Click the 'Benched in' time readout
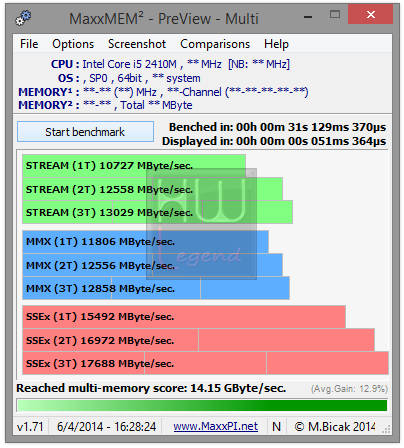The width and height of the screenshot is (404, 448). click(277, 127)
